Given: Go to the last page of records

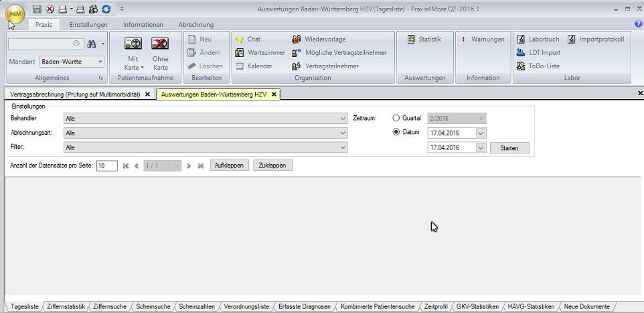Looking at the screenshot, I should [x=200, y=166].
